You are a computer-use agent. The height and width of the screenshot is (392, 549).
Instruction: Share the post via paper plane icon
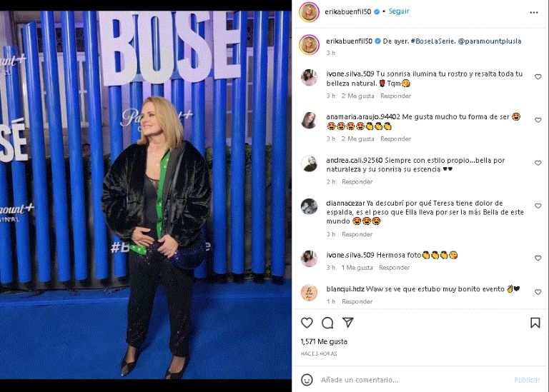[x=348, y=323]
